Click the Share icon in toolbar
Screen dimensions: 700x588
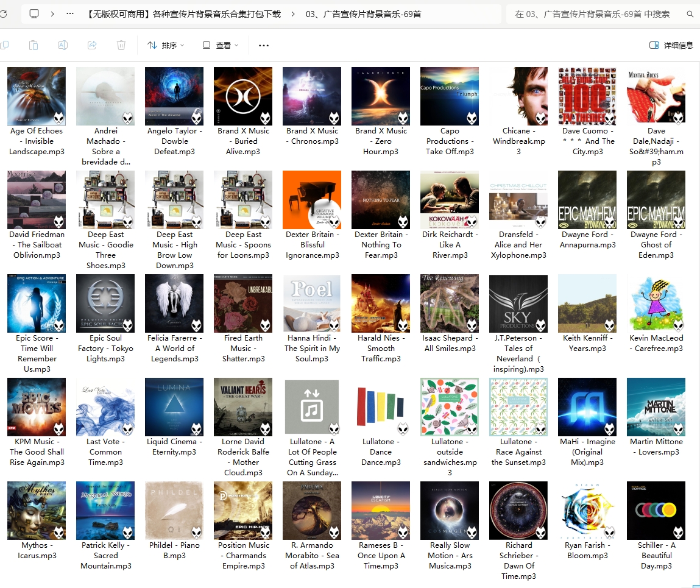[92, 45]
